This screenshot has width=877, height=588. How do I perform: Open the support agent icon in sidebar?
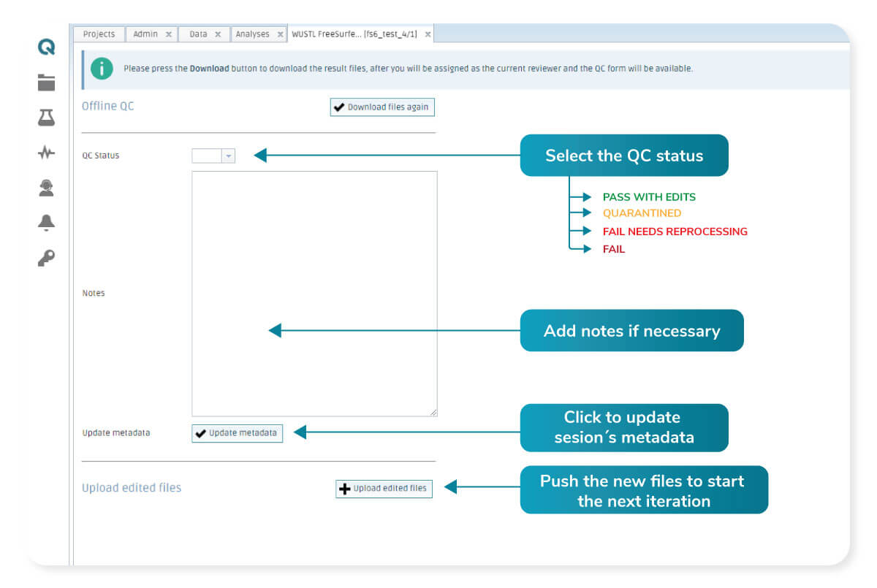point(46,188)
